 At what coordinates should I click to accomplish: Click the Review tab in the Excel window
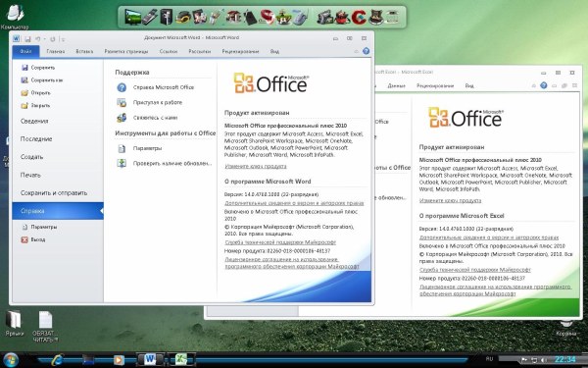coord(435,85)
